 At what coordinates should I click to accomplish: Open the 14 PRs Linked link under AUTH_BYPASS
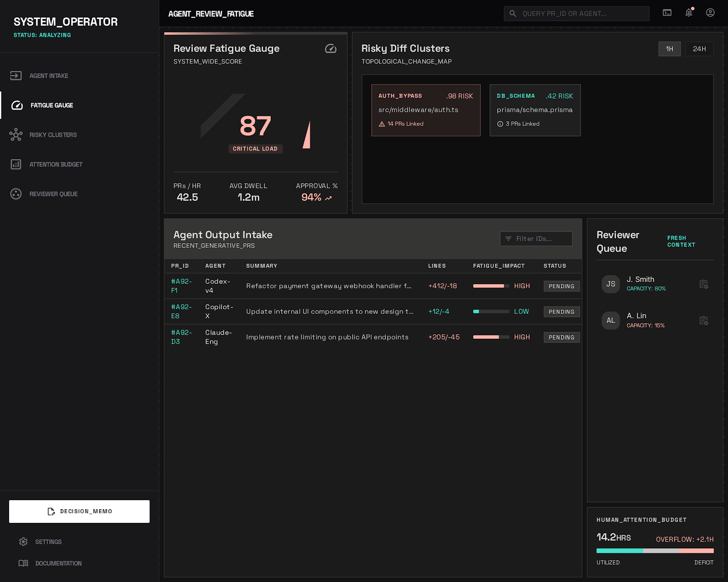(x=405, y=124)
